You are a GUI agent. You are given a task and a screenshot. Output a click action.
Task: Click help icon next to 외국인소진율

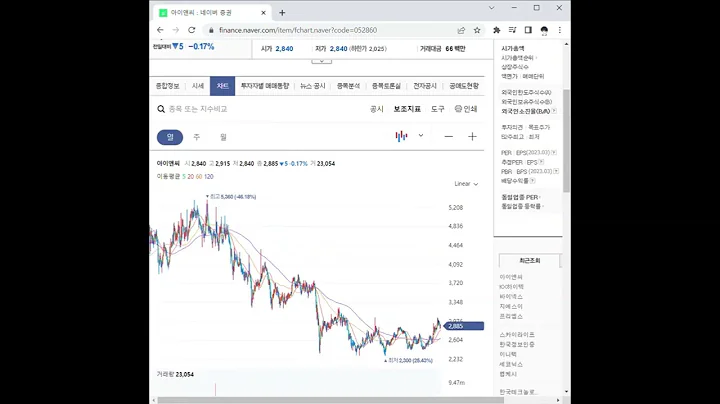[554, 111]
